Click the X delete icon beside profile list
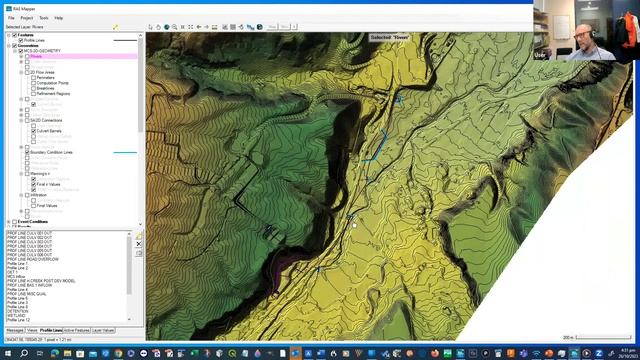 (139, 244)
